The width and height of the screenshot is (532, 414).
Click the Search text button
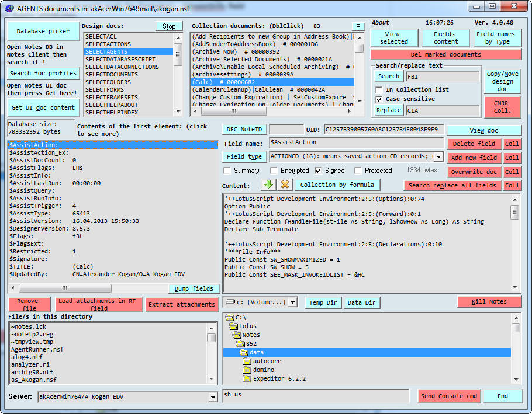[x=389, y=76]
